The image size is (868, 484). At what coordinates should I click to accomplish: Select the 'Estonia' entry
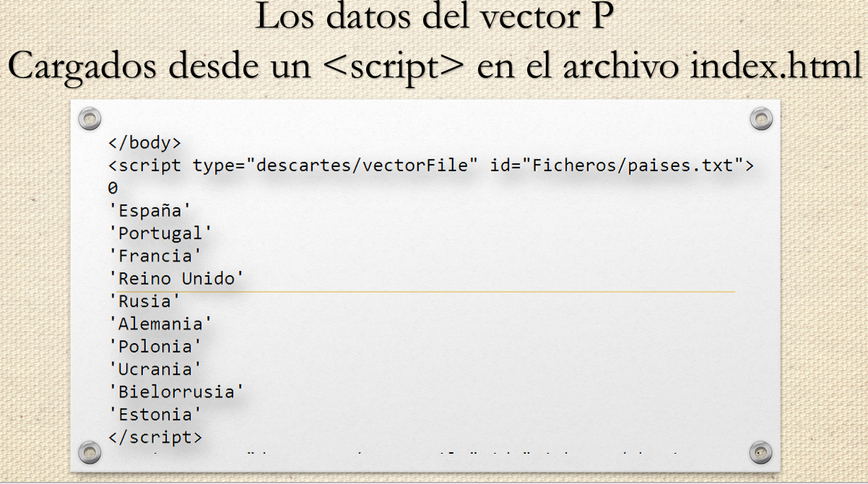coord(155,414)
